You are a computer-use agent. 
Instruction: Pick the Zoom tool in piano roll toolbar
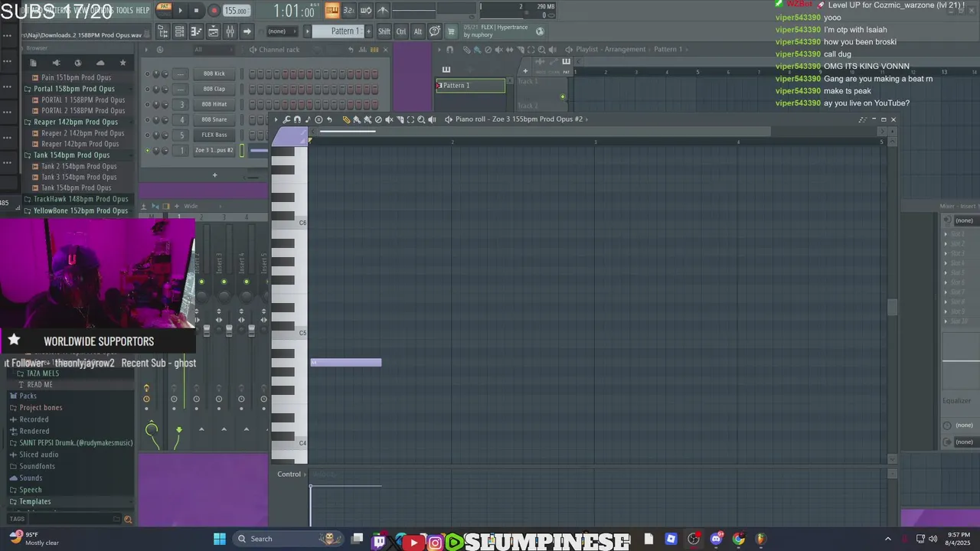[421, 119]
